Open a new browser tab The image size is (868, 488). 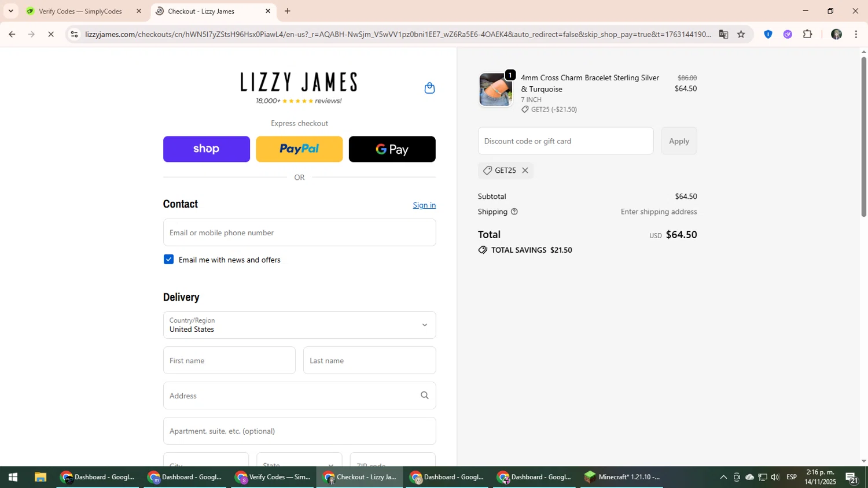[288, 11]
